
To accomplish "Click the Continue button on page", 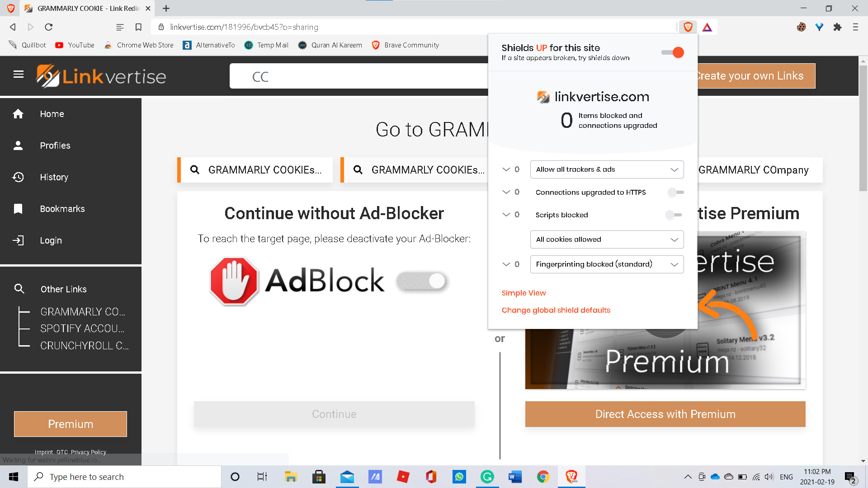I will click(333, 413).
